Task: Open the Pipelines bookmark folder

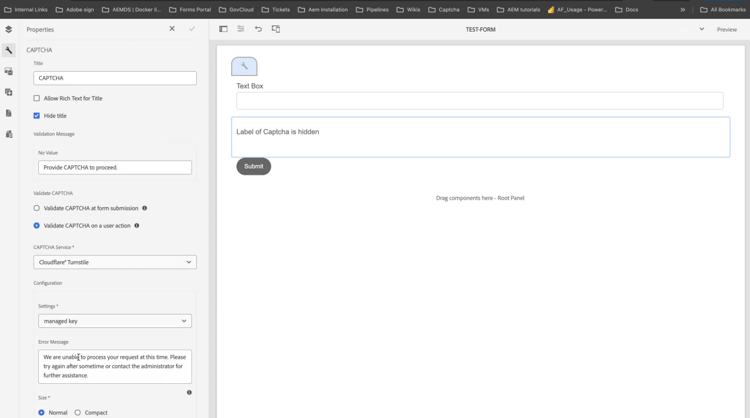Action: click(x=372, y=10)
